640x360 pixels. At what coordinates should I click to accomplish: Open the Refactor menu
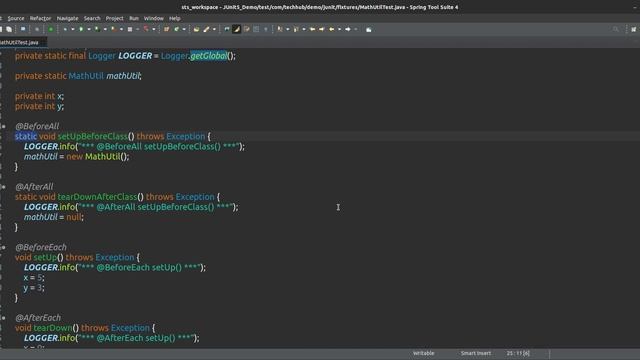click(x=40, y=18)
